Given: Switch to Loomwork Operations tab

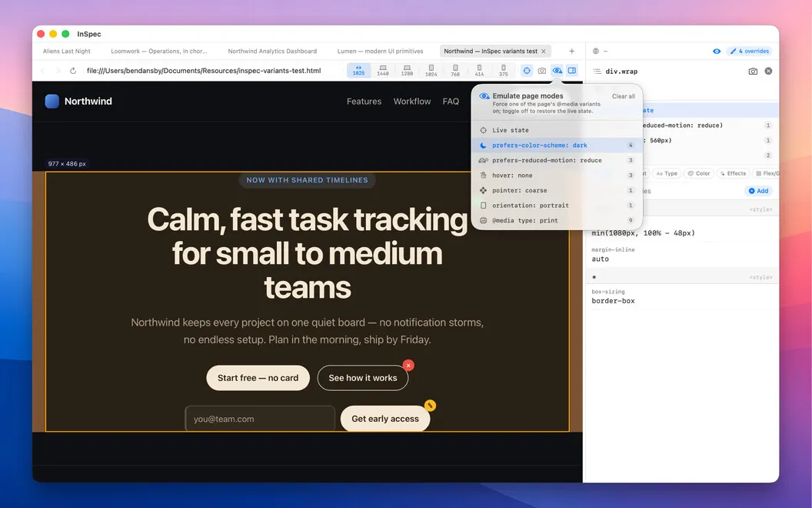Looking at the screenshot, I should tap(159, 52).
